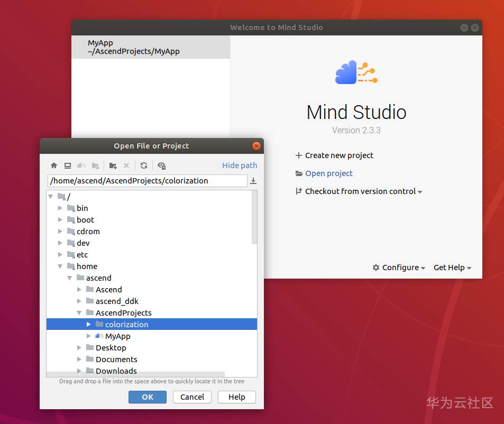The width and height of the screenshot is (504, 424).
Task: Click the Cancel button
Action: [192, 397]
